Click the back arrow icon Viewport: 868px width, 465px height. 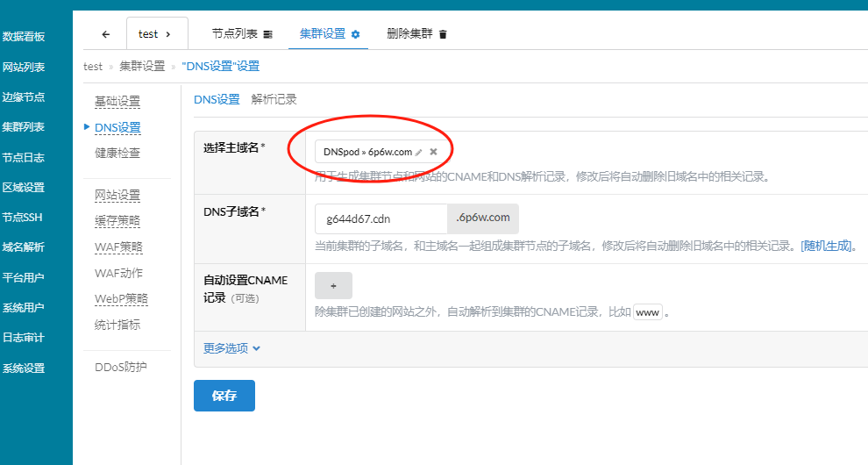[106, 34]
